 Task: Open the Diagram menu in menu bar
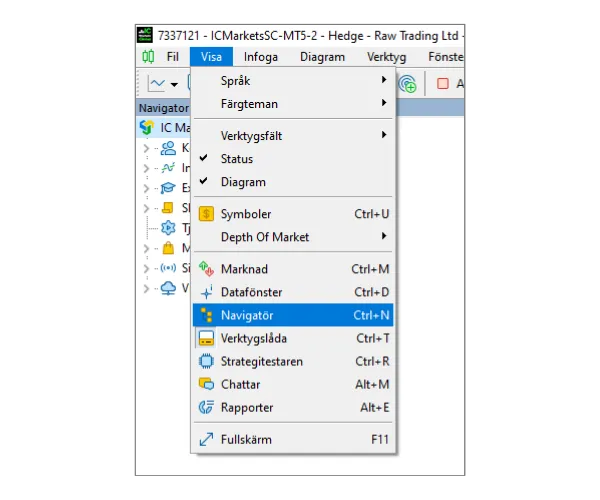tap(323, 57)
